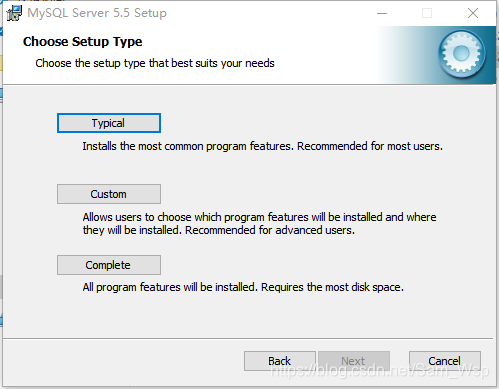Choose the Typical setup type
This screenshot has width=499, height=389.
coord(109,123)
